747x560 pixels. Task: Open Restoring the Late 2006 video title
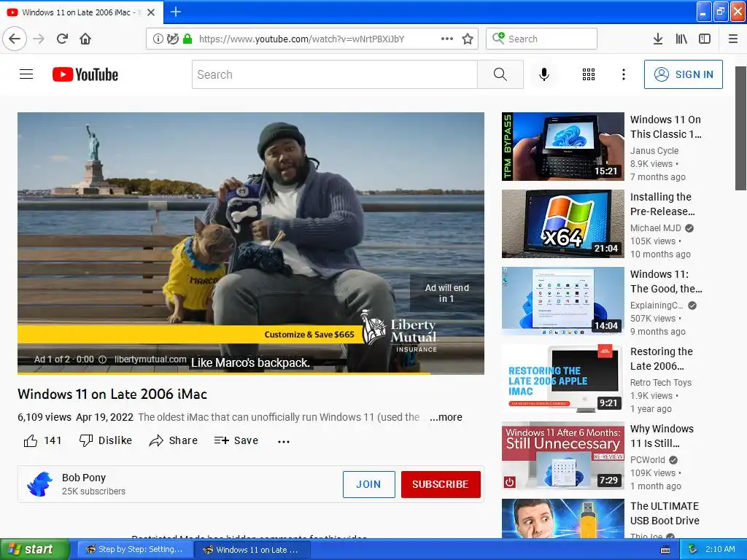661,359
